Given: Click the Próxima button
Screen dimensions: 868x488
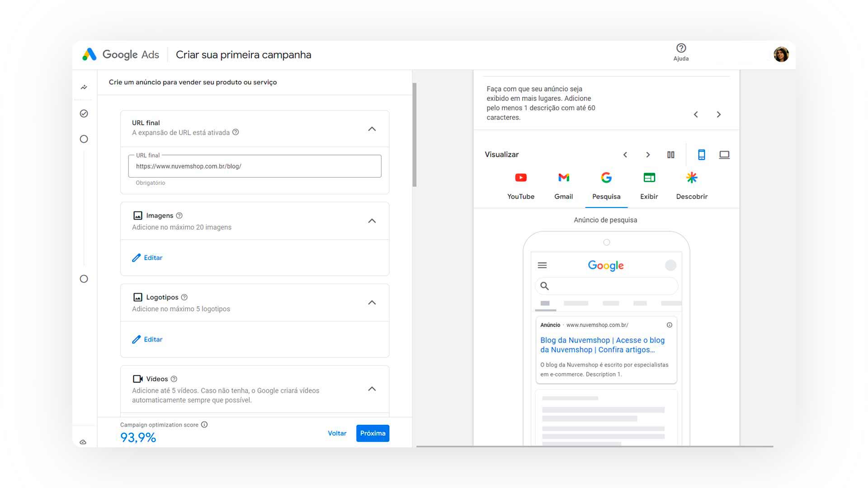Looking at the screenshot, I should [x=372, y=433].
